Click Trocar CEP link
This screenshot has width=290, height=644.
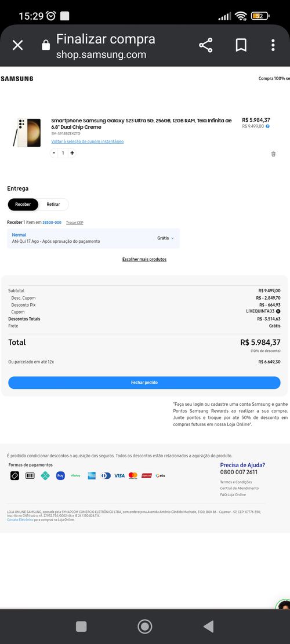click(75, 223)
